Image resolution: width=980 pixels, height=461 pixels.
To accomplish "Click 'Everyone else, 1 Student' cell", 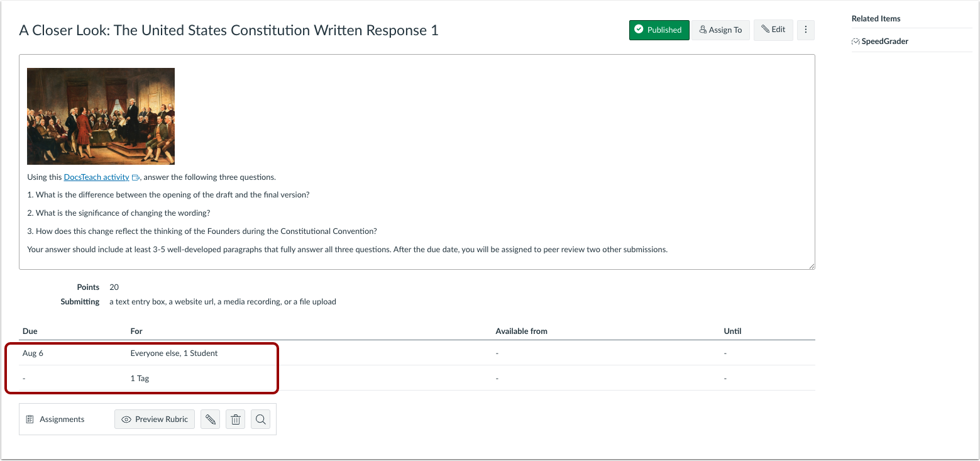I will coord(174,353).
